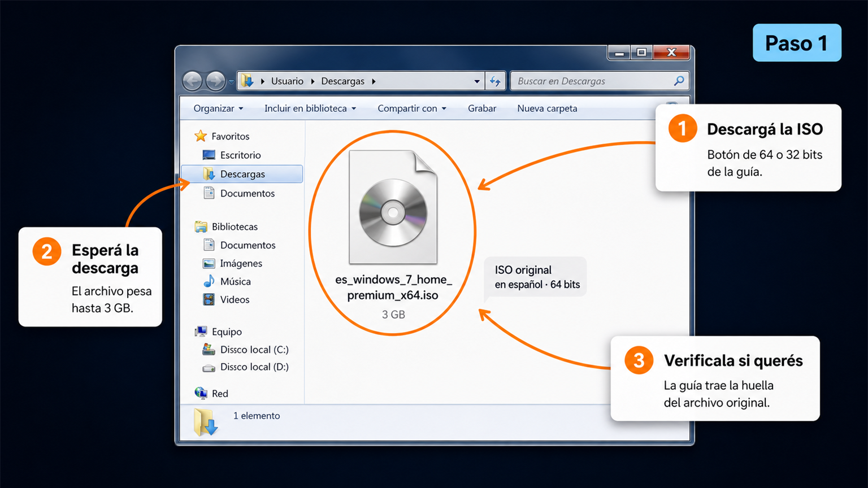This screenshot has width=868, height=488.
Task: Click the 3 GB size label under file
Action: (x=393, y=315)
